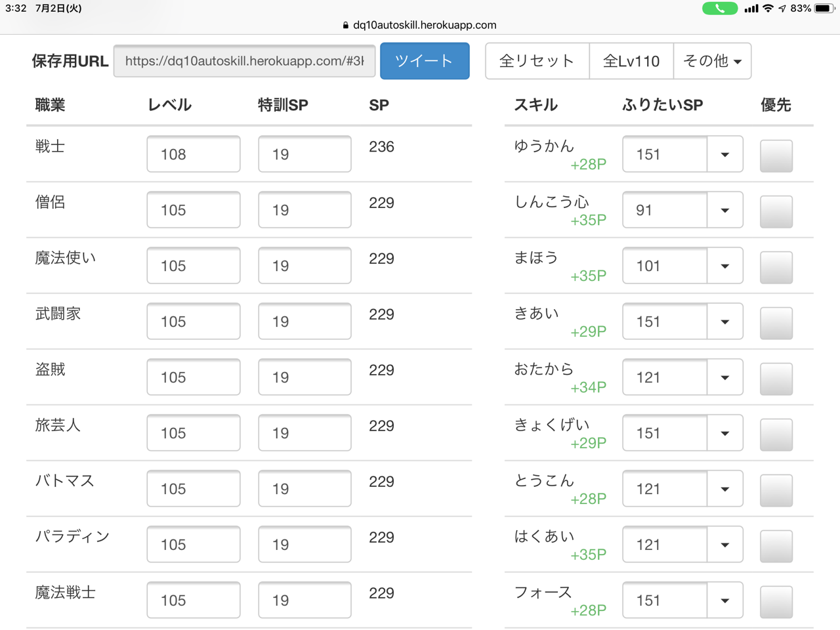Edit the 僧侶 特訓SP field
Screen dimensions: 840x630
304,210
